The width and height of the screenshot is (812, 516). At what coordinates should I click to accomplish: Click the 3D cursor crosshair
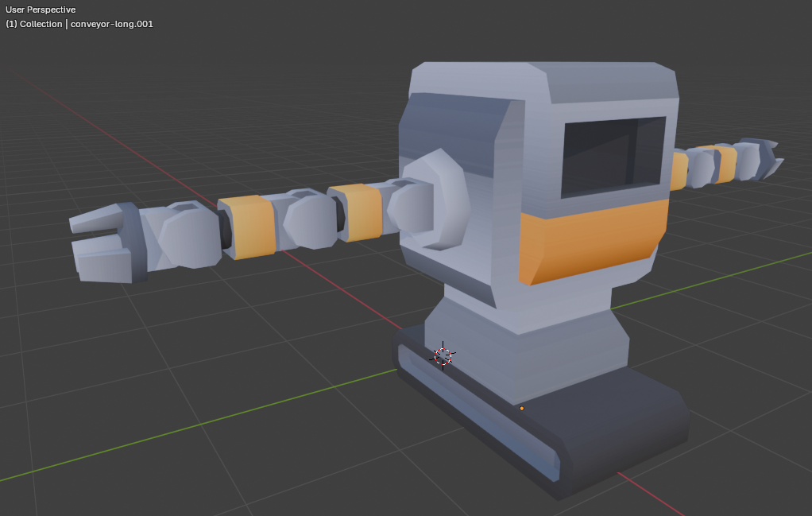coord(443,356)
